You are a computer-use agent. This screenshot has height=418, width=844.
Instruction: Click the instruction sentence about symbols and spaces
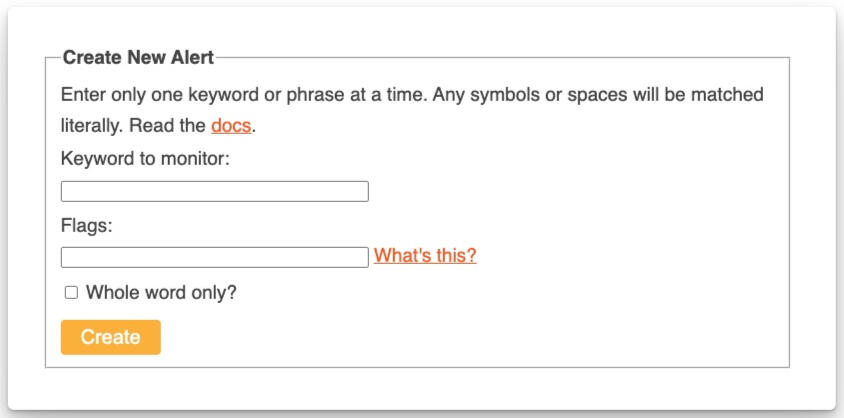click(598, 95)
